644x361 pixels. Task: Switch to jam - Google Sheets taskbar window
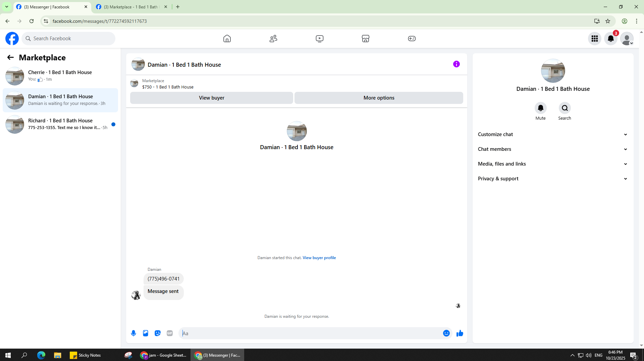click(164, 355)
